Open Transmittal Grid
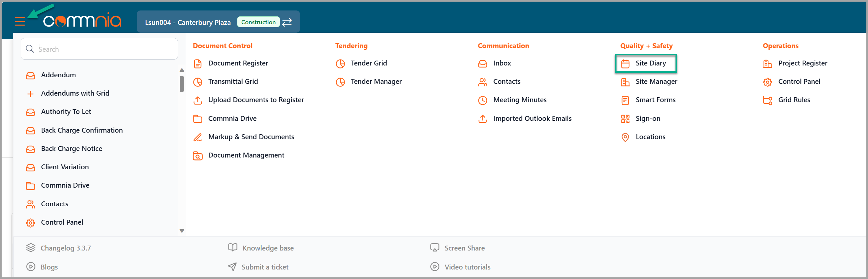The image size is (868, 279). tap(233, 82)
